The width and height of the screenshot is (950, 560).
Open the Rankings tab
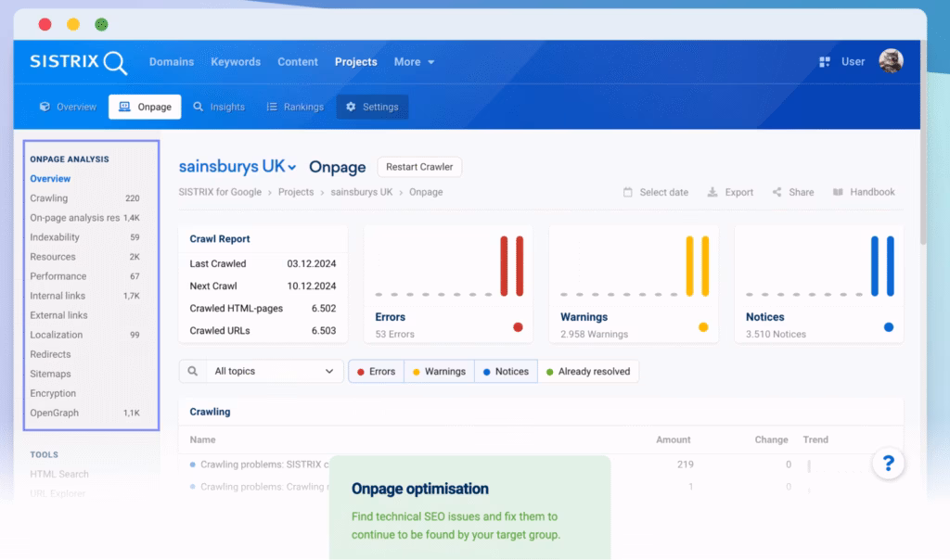[295, 108]
